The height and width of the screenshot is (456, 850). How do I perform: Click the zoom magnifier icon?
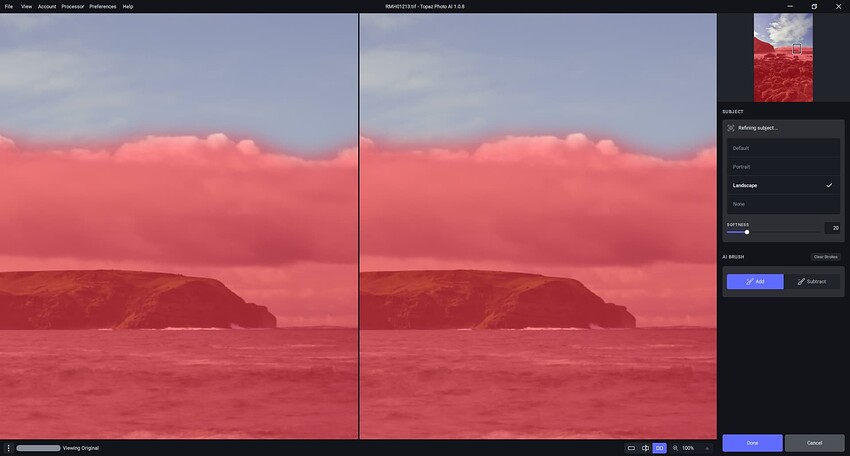click(675, 448)
